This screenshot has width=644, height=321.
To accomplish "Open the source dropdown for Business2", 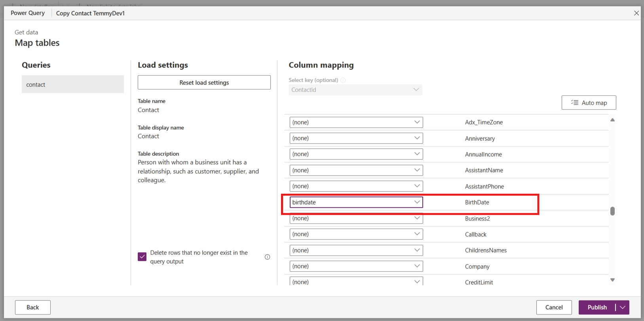I will 356,218.
